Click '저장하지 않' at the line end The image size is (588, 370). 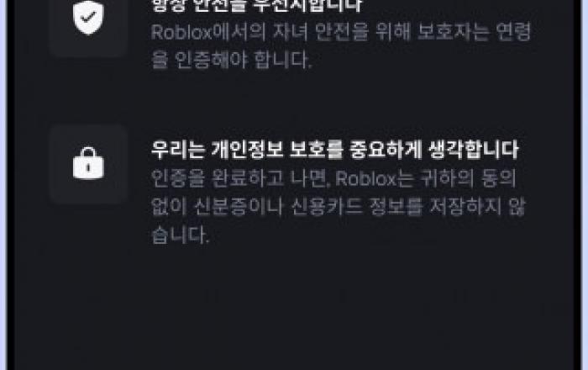point(477,207)
